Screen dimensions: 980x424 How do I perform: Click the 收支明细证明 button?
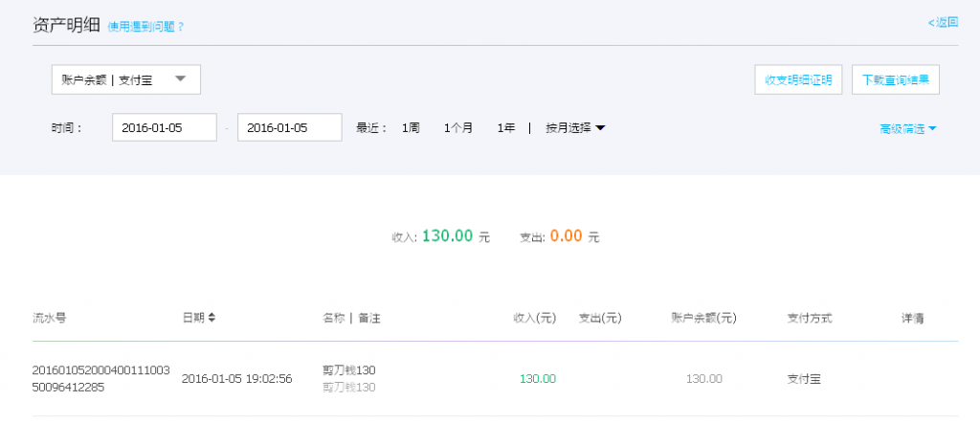(798, 80)
